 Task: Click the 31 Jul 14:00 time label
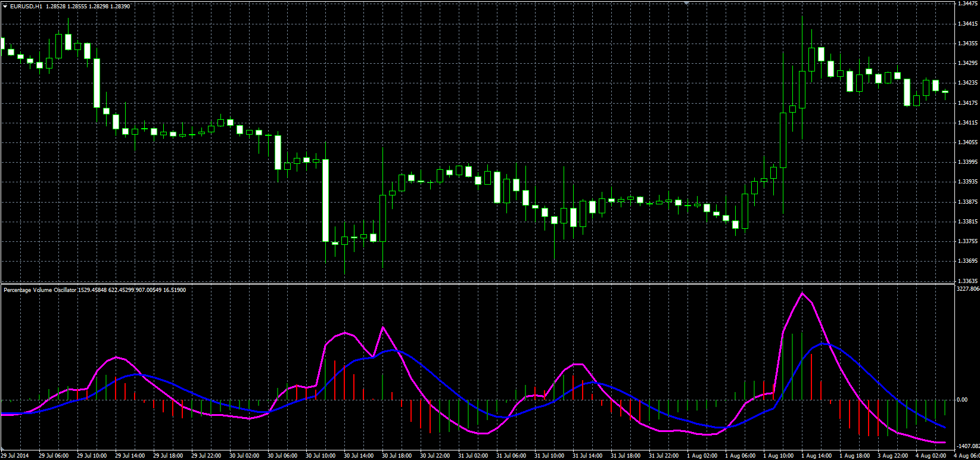tap(587, 456)
